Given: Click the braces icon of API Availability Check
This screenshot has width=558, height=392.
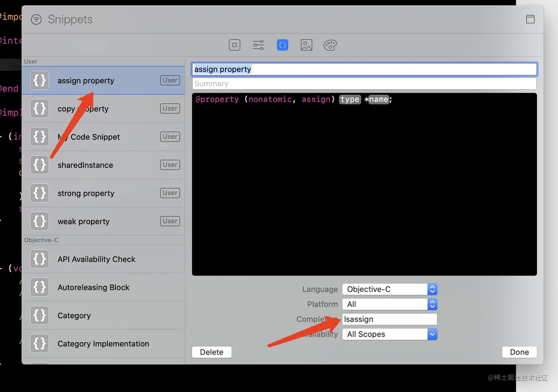Looking at the screenshot, I should coord(39,259).
